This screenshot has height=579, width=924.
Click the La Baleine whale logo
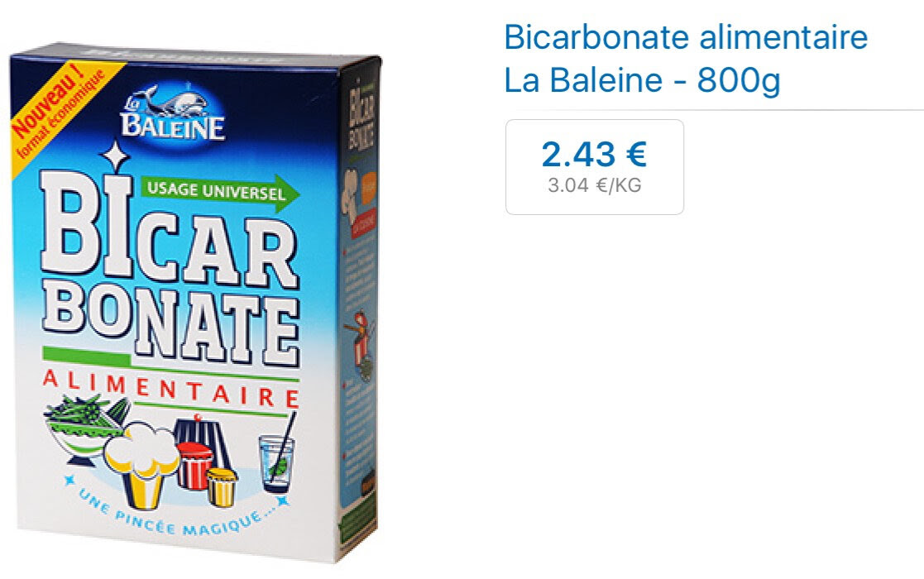(x=173, y=112)
